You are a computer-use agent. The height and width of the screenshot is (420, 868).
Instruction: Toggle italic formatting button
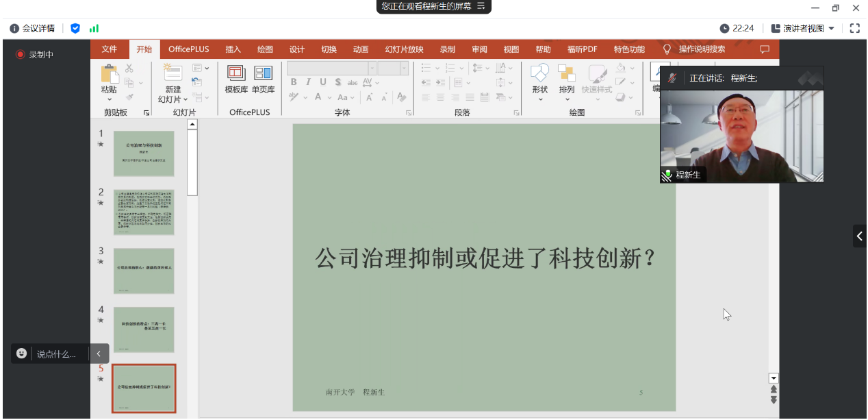[308, 82]
